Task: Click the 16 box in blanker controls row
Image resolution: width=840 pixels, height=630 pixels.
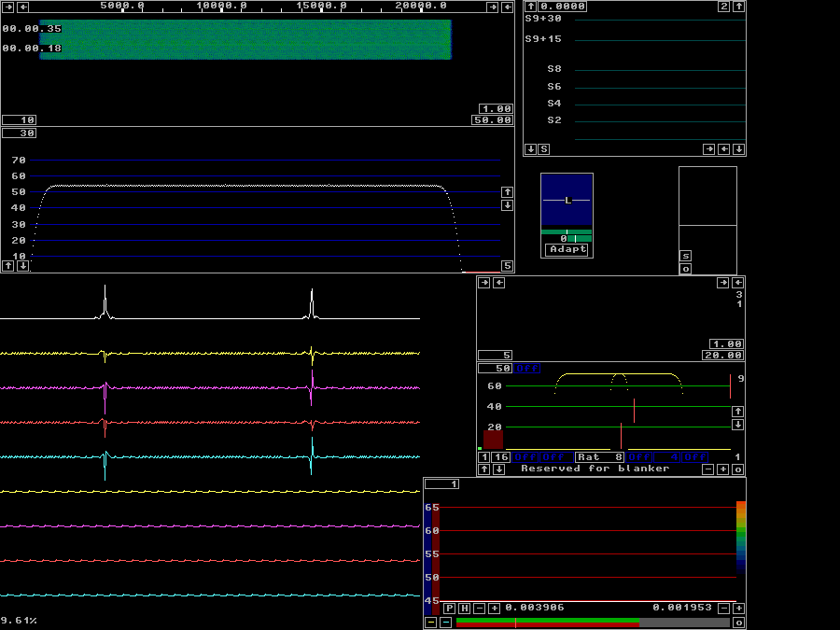Action: [x=501, y=457]
